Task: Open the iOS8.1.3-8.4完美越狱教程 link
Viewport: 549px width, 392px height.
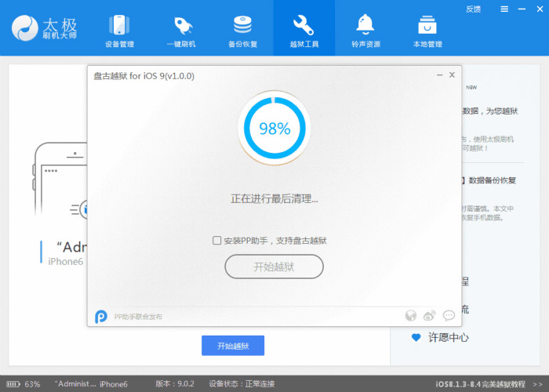Action: [481, 384]
